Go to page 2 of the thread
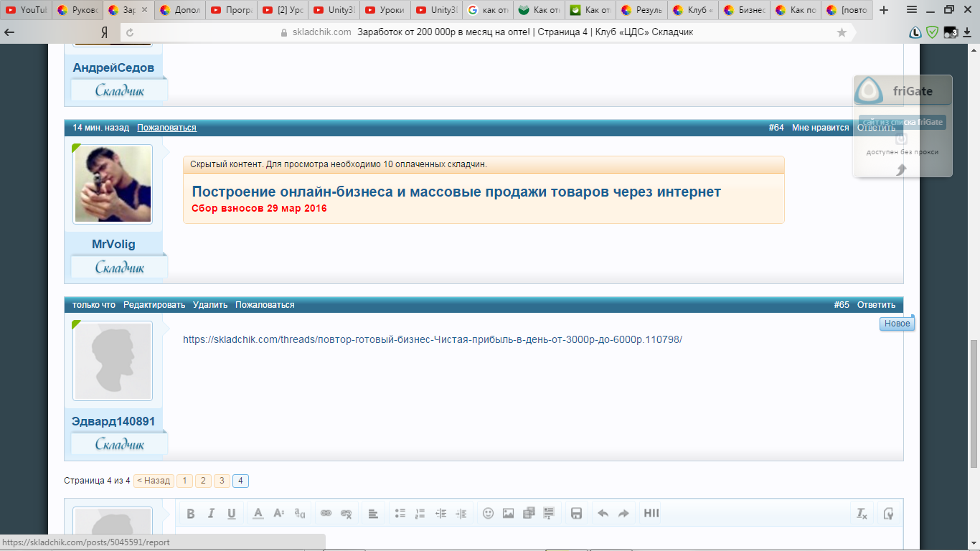Image resolution: width=980 pixels, height=551 pixels. pos(203,481)
